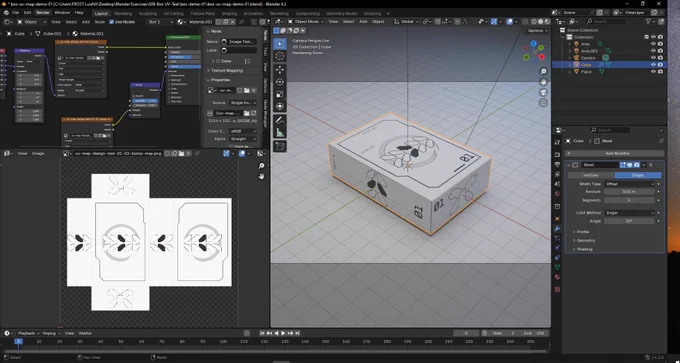The width and height of the screenshot is (680, 363).
Task: Switch to the Modeling workspace tab
Action: click(123, 13)
